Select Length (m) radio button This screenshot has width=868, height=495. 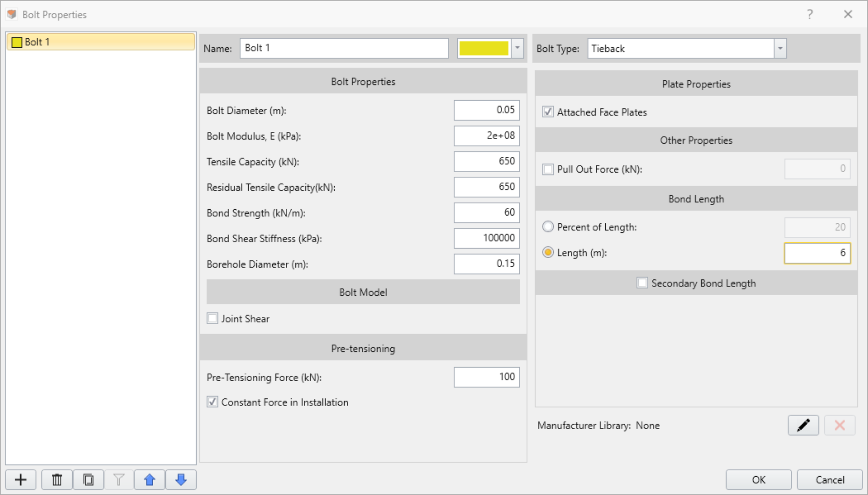coord(548,252)
